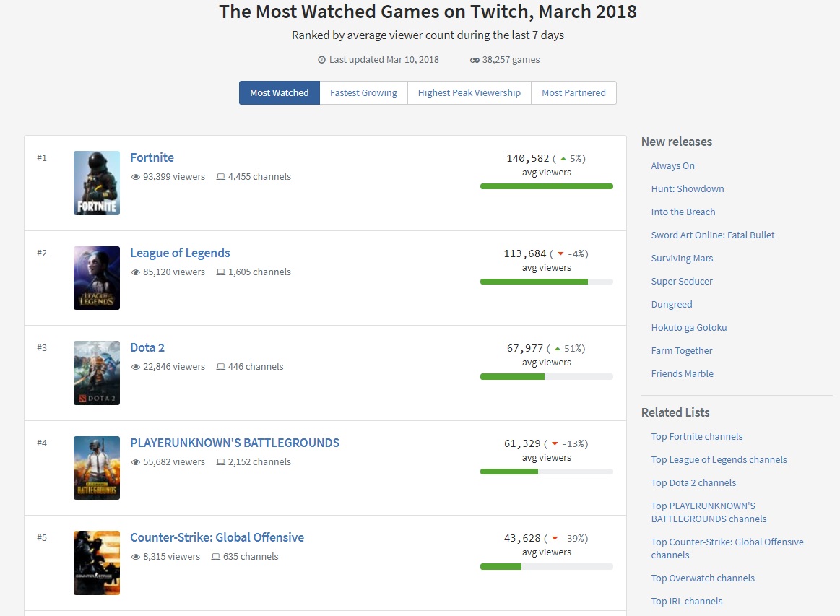Click the 43,628 average viewers figure
The image size is (840, 616).
pos(522,538)
